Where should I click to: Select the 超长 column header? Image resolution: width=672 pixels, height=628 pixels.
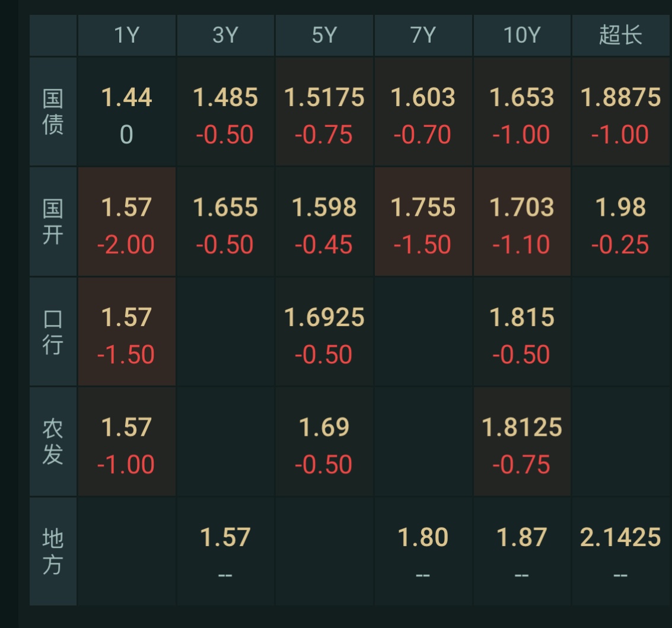(x=620, y=36)
